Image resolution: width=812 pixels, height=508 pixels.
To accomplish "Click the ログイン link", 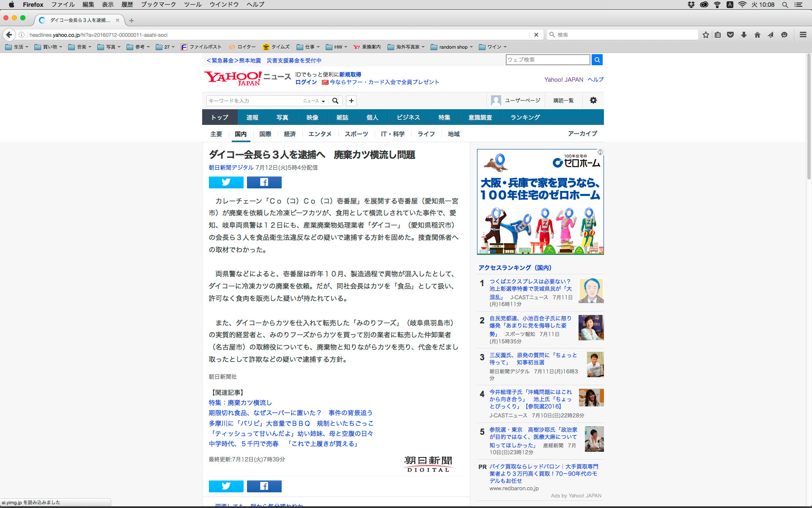I will click(306, 82).
